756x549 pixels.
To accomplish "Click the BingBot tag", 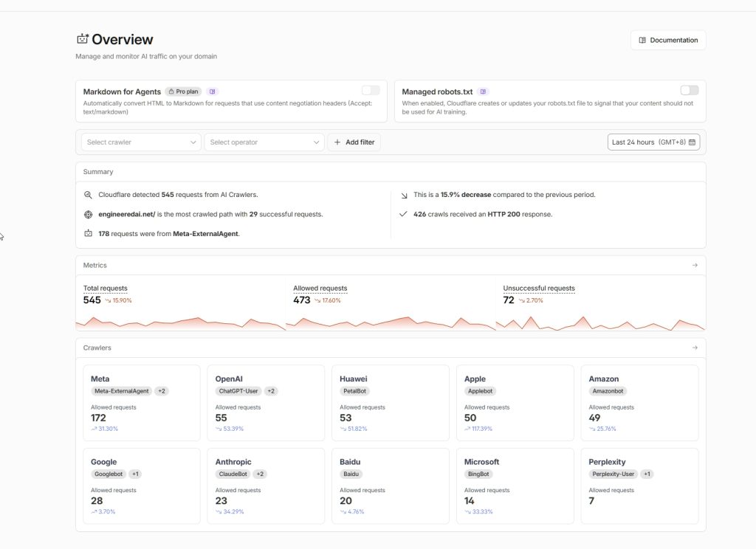I will tap(478, 474).
